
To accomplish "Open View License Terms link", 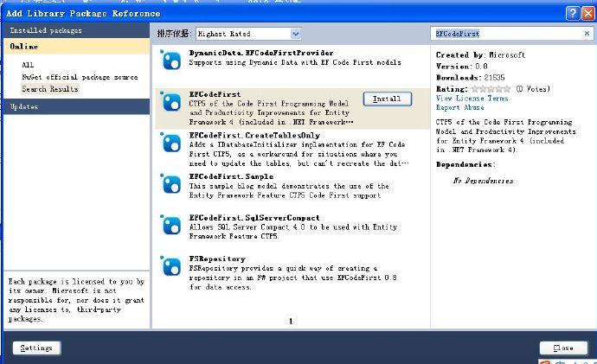I will coord(472,98).
